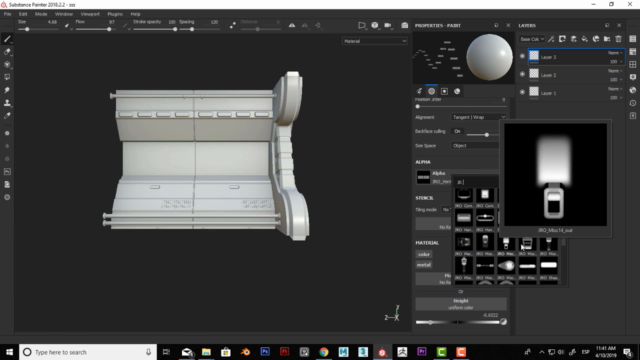Add an effect to the layer
Image resolution: width=640 pixels, height=360 pixels.
pyautogui.click(x=551, y=39)
